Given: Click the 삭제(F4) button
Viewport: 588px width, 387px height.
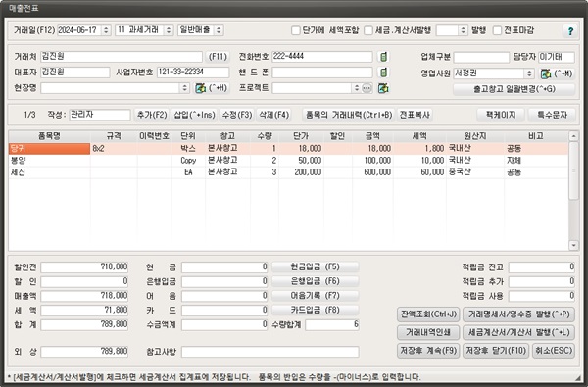Looking at the screenshot, I should 274,115.
